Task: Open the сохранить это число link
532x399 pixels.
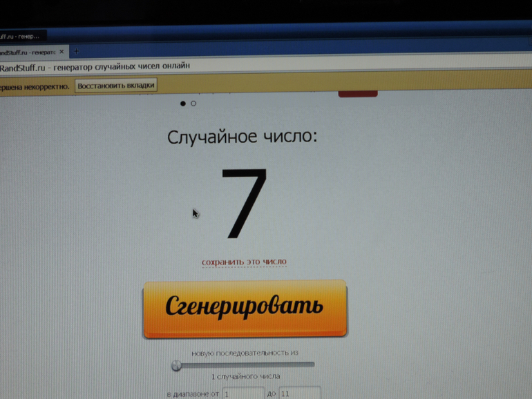Action: pyautogui.click(x=244, y=262)
